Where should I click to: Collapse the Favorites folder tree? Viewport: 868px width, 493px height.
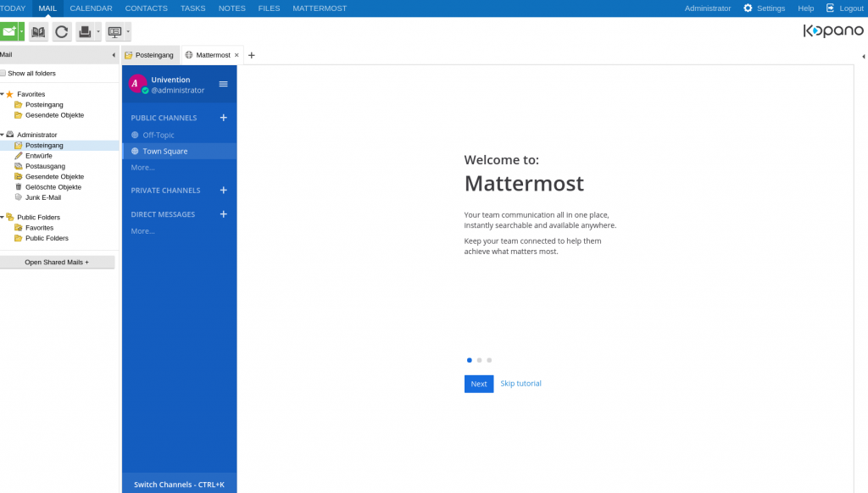click(3, 94)
